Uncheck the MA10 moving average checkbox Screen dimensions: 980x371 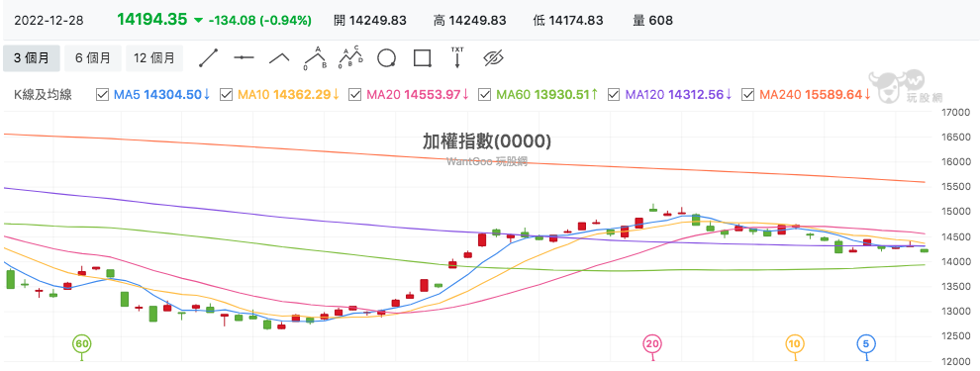[x=228, y=94]
